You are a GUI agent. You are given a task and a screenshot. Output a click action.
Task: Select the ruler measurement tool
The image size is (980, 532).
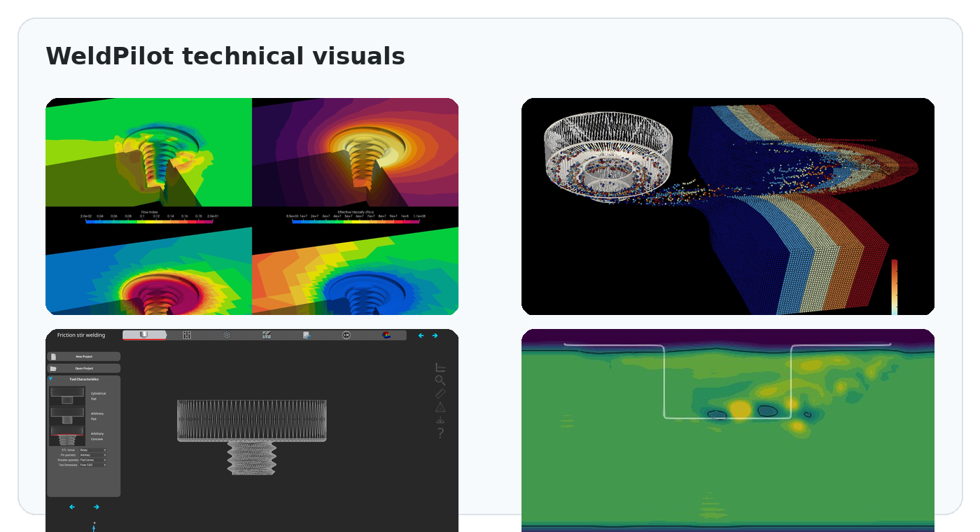pyautogui.click(x=440, y=393)
